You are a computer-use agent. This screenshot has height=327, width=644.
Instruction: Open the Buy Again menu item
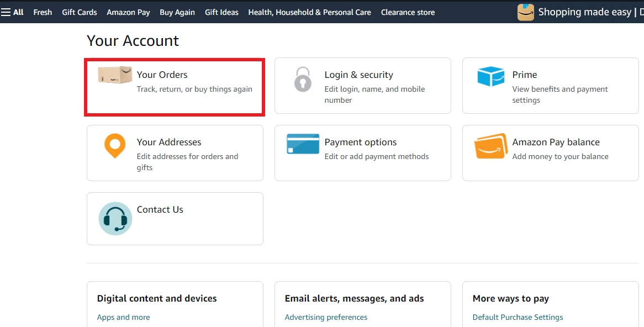point(177,12)
